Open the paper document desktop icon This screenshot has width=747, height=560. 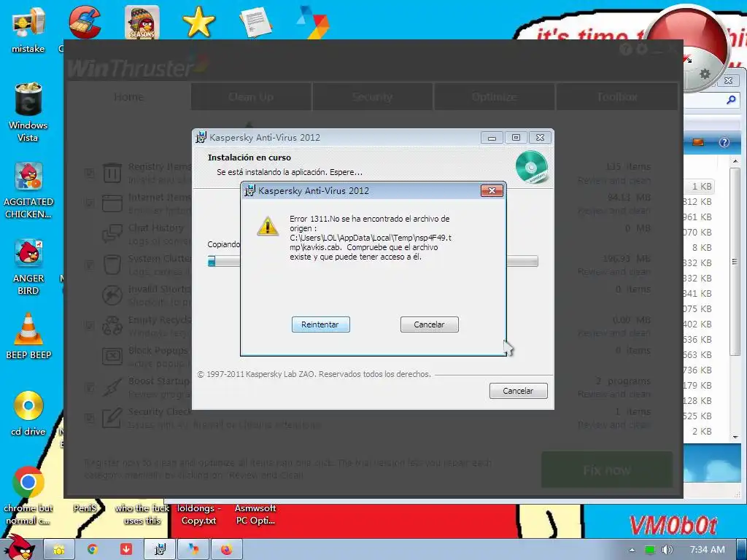coord(255,23)
